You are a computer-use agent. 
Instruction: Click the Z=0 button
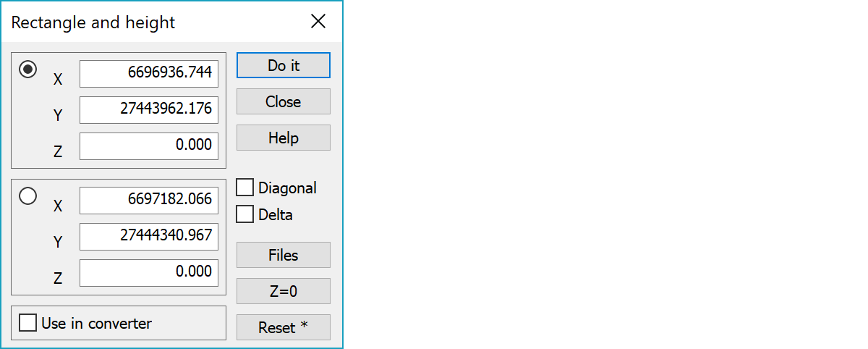284,291
